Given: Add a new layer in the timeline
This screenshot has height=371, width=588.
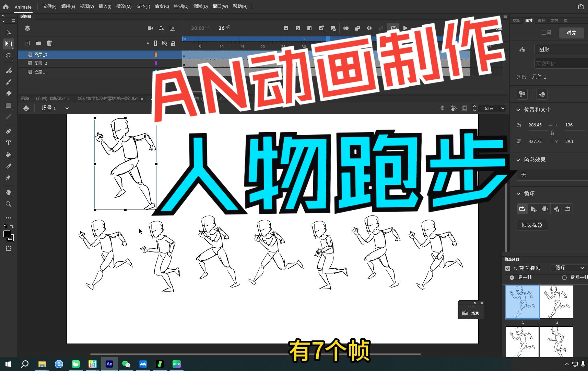Looking at the screenshot, I should pos(27,43).
